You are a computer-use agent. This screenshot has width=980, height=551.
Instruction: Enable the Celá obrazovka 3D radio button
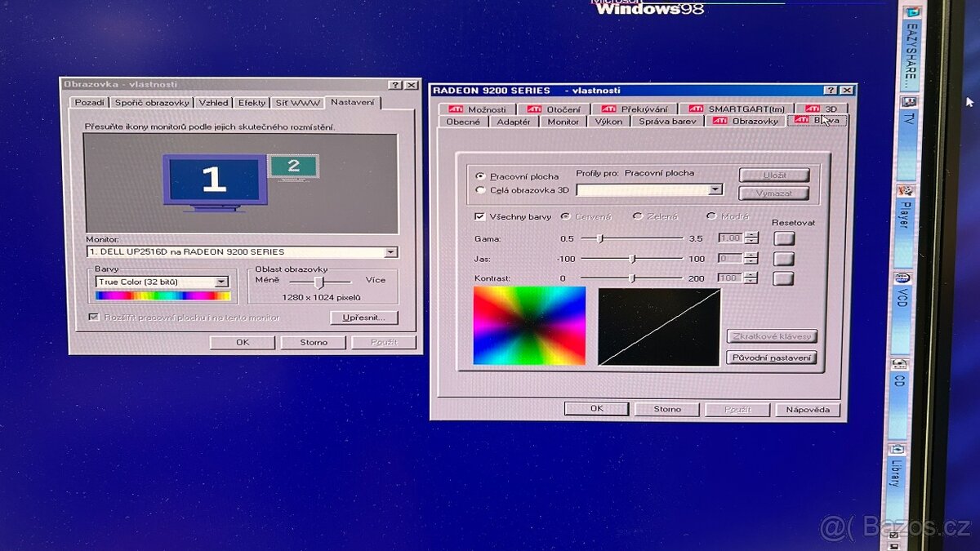tap(481, 189)
